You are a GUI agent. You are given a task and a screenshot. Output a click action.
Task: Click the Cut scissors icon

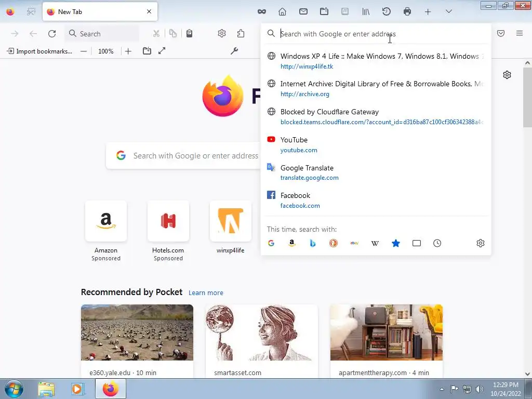click(x=156, y=34)
